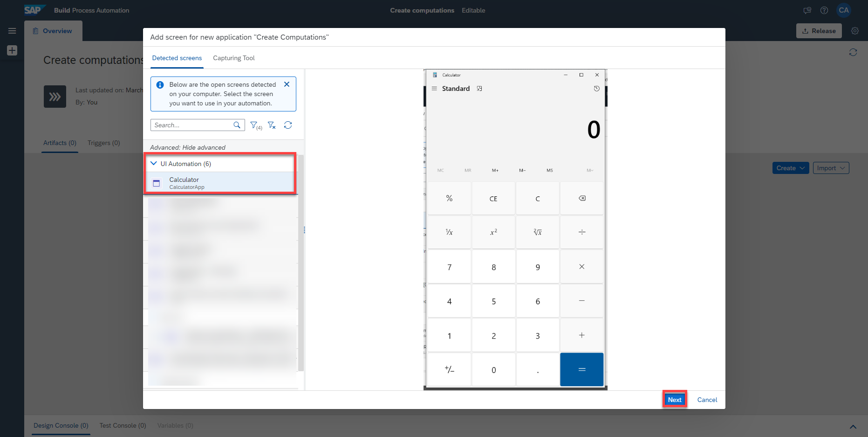Open the Design Console (0) tab
Viewport: 868px width, 437px height.
click(x=61, y=425)
